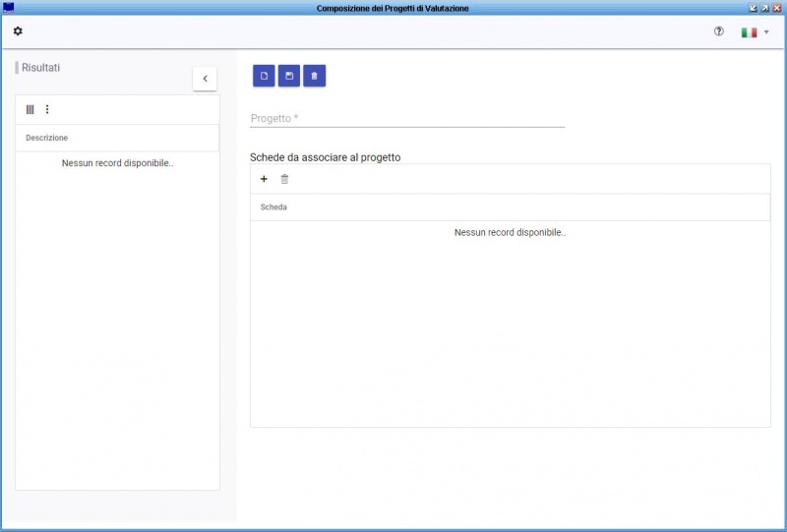
Task: Focus the Progetto input field
Action: coord(407,118)
